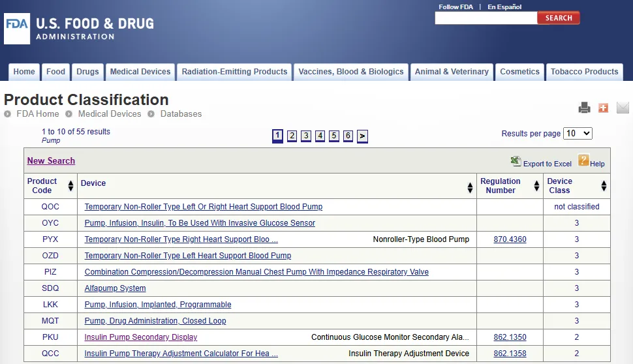Go to results page 6
Screen dimensions: 633x364
(x=348, y=136)
